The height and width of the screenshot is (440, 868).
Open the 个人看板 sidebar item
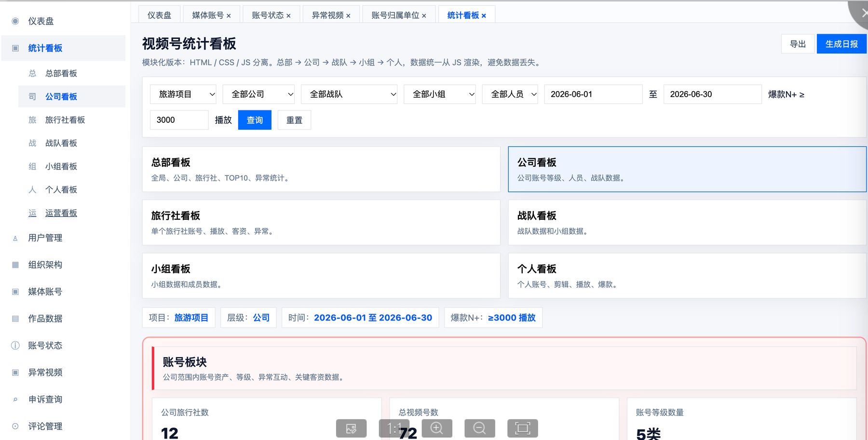point(72,190)
